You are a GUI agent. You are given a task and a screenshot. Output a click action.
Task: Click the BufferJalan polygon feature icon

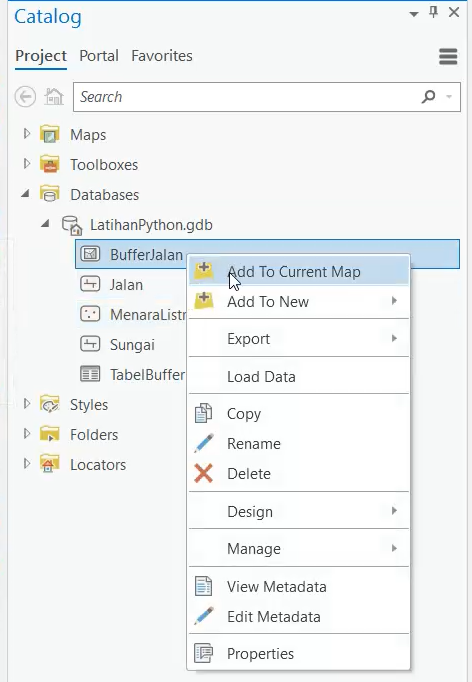coord(90,254)
